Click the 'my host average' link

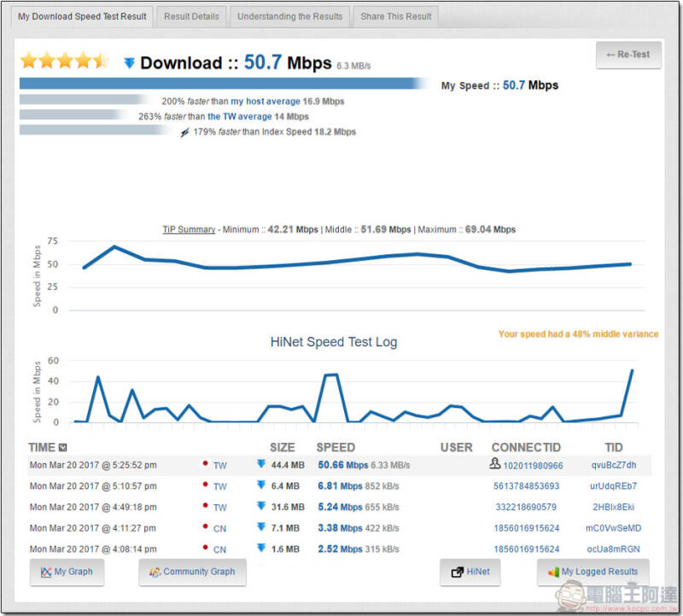click(x=266, y=102)
